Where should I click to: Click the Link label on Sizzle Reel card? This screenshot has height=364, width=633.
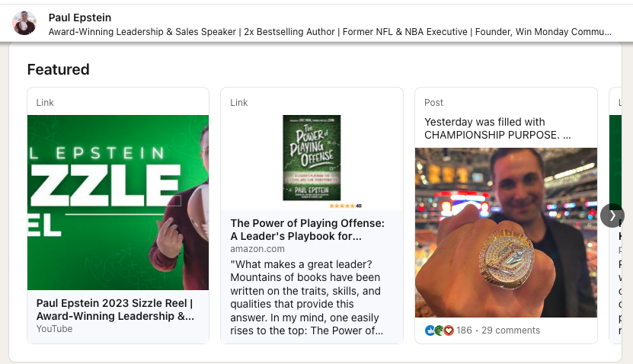coord(45,103)
